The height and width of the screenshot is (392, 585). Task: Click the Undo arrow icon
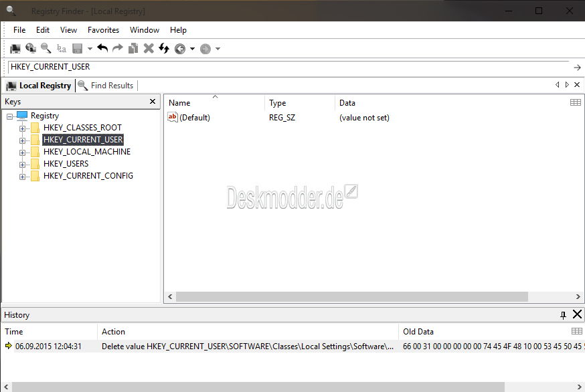click(x=102, y=48)
